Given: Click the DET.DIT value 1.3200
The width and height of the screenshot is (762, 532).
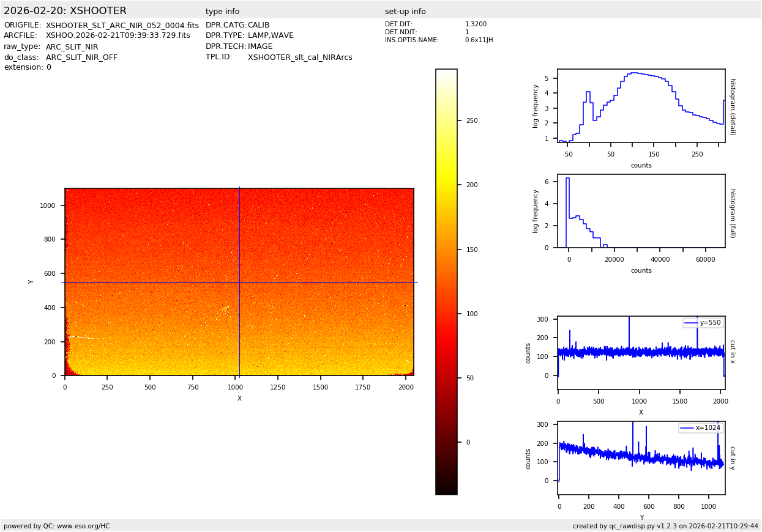Looking at the screenshot, I should coord(476,24).
